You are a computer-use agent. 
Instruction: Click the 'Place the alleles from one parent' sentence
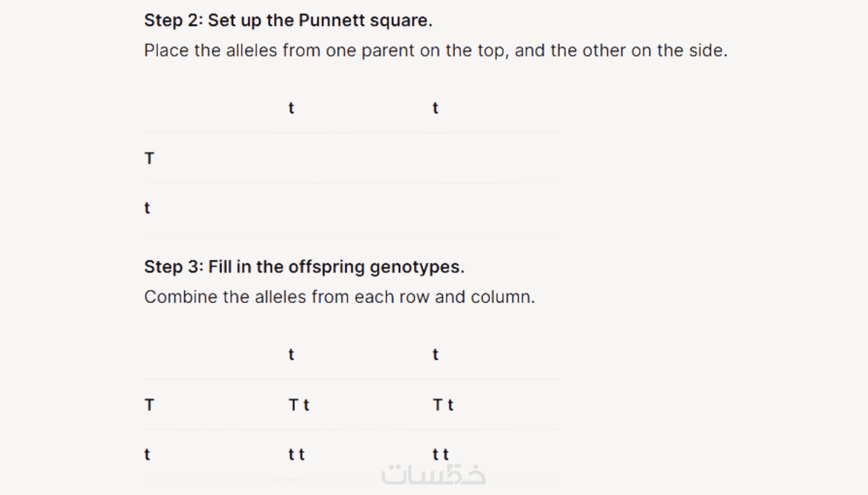pos(435,50)
